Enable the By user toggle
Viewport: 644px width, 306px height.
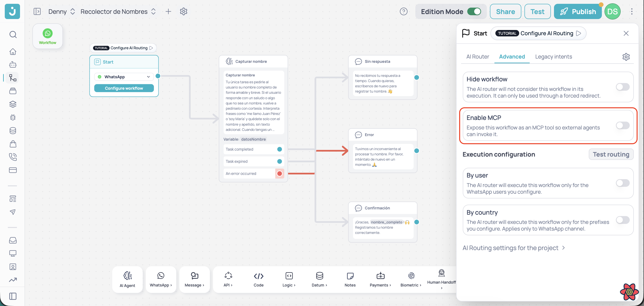(623, 183)
